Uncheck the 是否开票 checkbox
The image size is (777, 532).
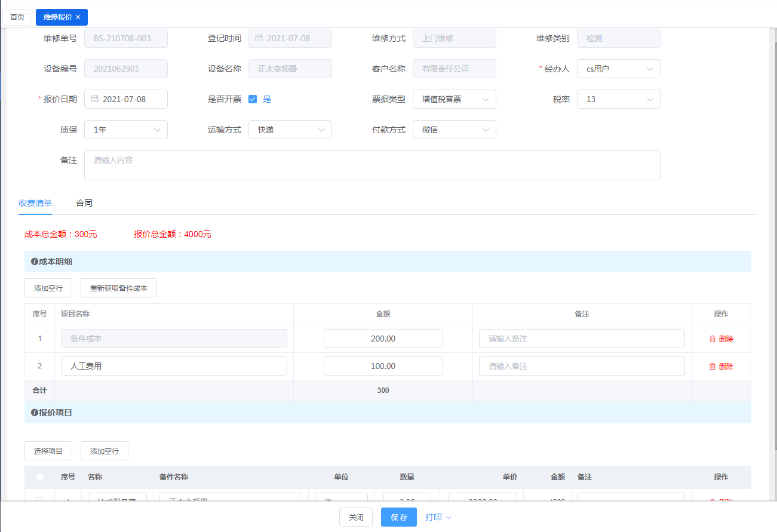(253, 99)
